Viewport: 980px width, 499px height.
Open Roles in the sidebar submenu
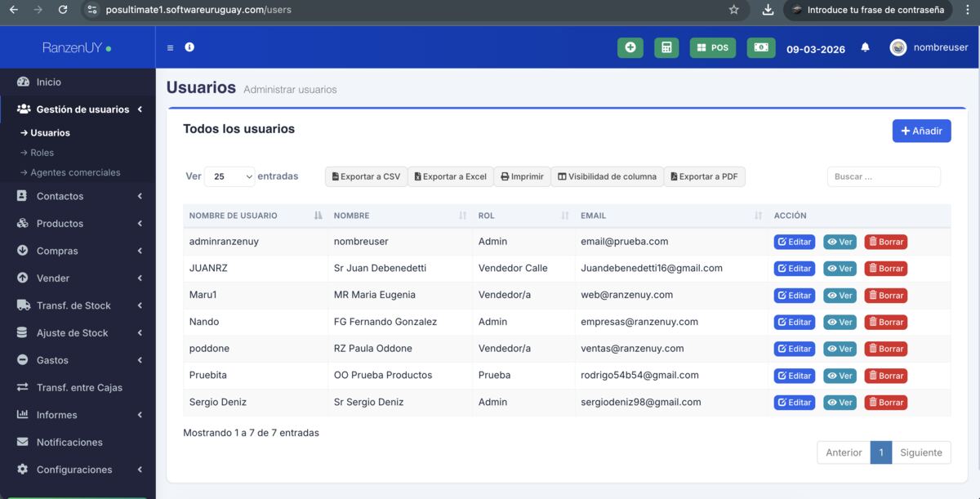(42, 153)
